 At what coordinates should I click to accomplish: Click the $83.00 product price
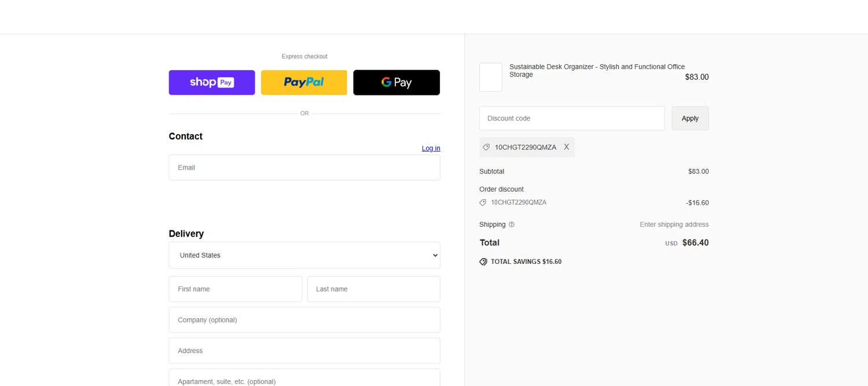(x=697, y=77)
